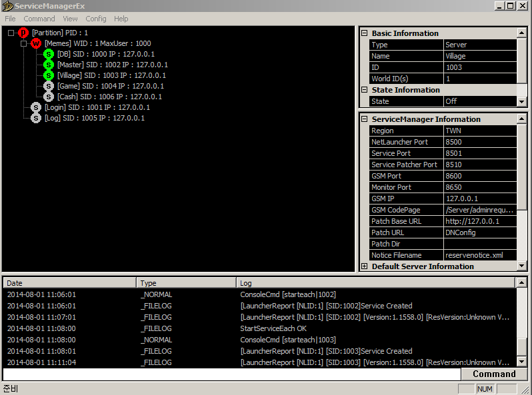Image resolution: width=532 pixels, height=395 pixels.
Task: Select [DB] SID : 1000 tree row
Action: click(105, 54)
